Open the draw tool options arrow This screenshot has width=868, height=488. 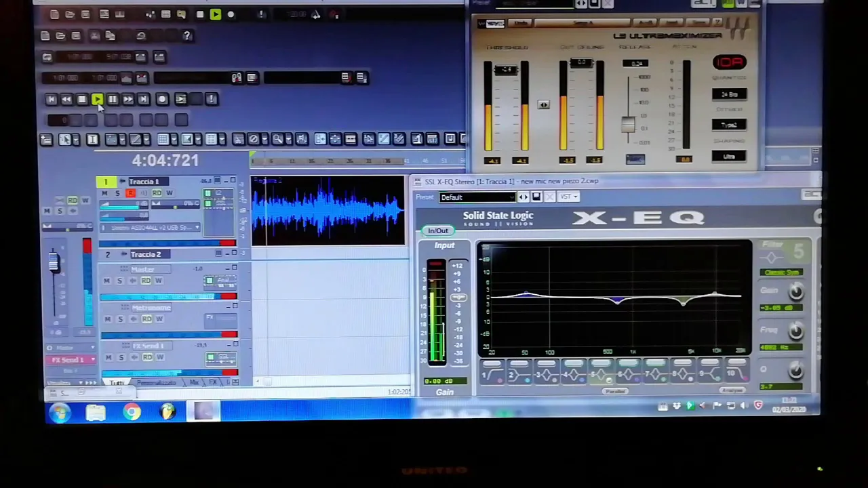146,140
